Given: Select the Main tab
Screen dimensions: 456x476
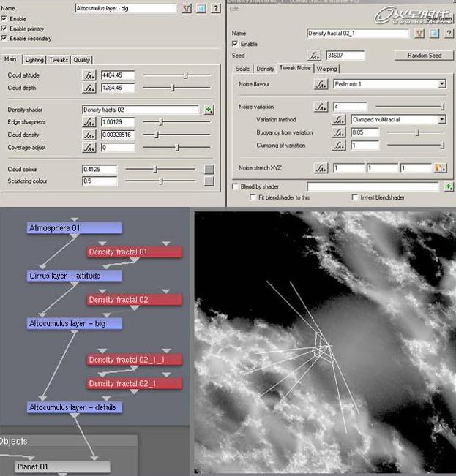Looking at the screenshot, I should 11,59.
